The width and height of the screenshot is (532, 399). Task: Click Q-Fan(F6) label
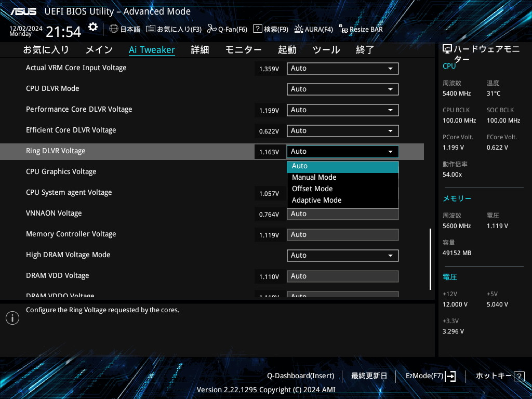point(233,29)
